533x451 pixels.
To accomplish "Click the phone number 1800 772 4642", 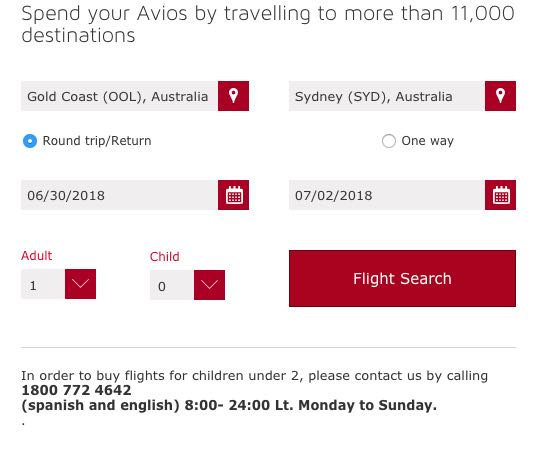I will click(x=76, y=390).
